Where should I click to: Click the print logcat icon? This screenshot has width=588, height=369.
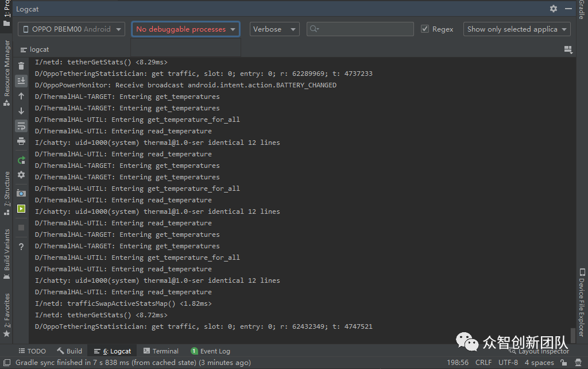[21, 141]
